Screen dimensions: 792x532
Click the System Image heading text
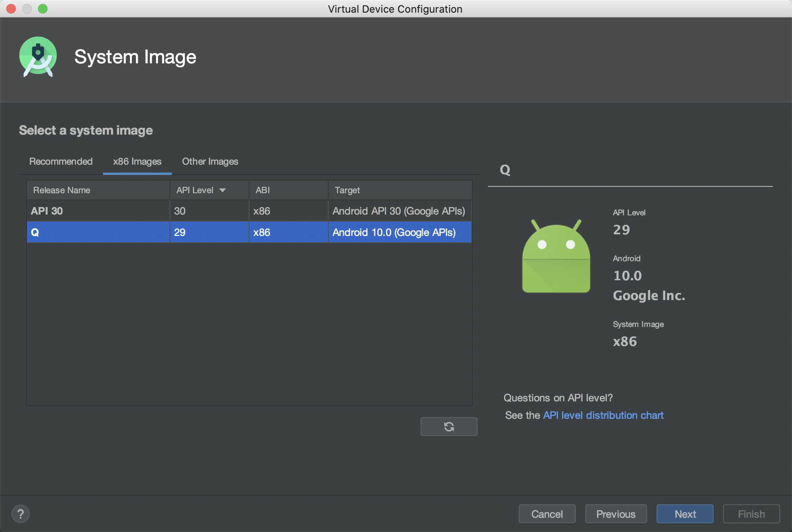[x=135, y=57]
